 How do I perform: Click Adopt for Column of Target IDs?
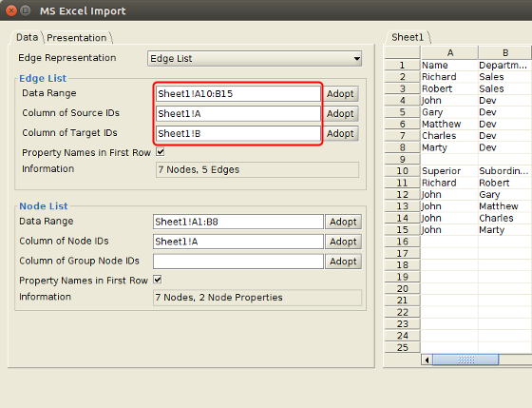(x=340, y=133)
